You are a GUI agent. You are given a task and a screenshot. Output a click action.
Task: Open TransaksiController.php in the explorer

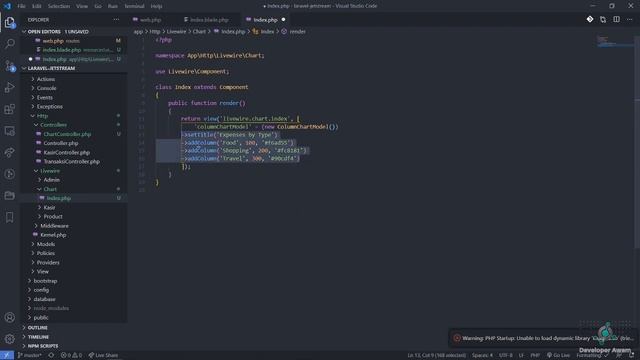71,162
